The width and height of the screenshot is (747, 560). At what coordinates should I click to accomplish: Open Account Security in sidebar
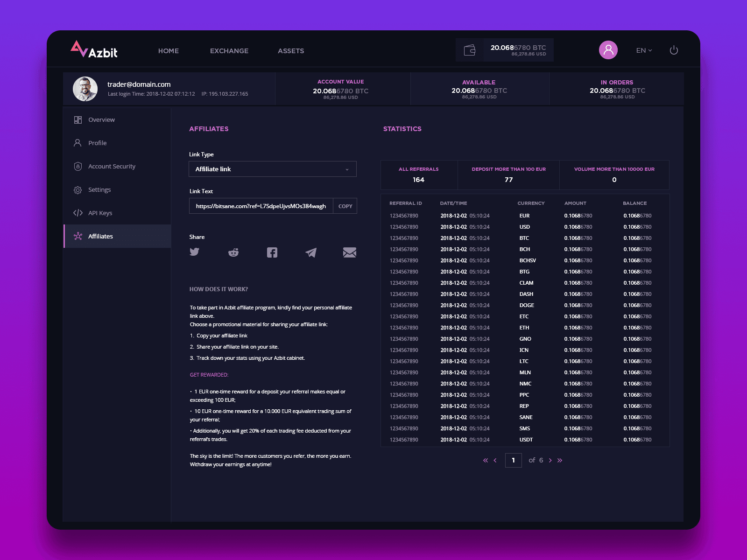click(x=112, y=167)
